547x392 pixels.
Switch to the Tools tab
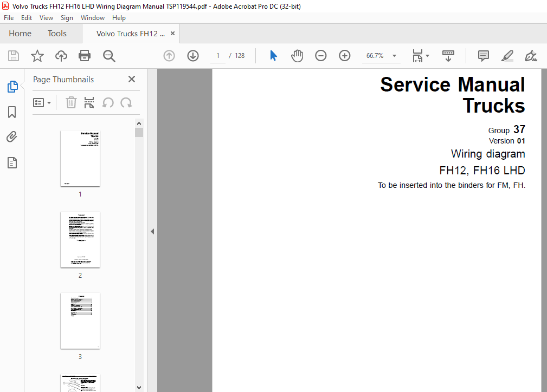57,34
